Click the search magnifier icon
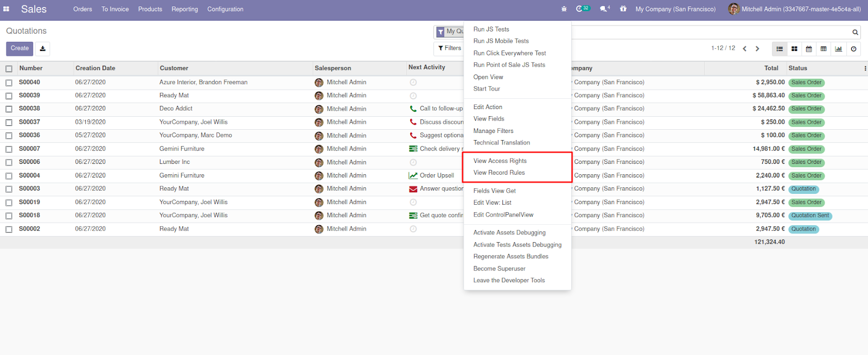This screenshot has width=868, height=355. pos(855,33)
